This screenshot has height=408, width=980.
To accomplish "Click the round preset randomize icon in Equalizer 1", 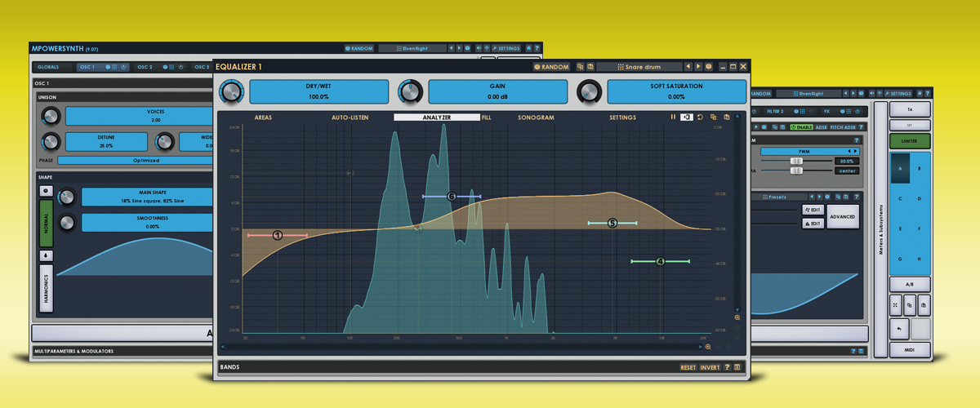I will pyautogui.click(x=709, y=66).
